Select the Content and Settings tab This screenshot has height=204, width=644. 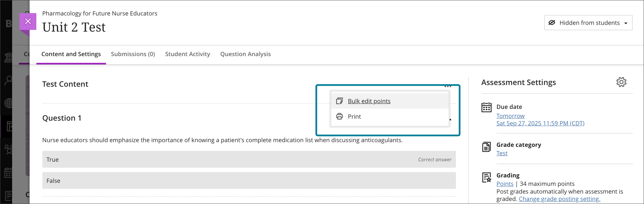(x=71, y=54)
